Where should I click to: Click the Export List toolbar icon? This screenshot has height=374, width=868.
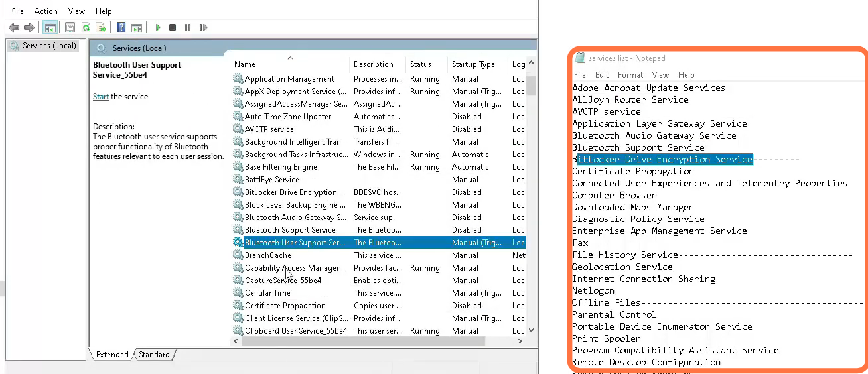[x=101, y=27]
